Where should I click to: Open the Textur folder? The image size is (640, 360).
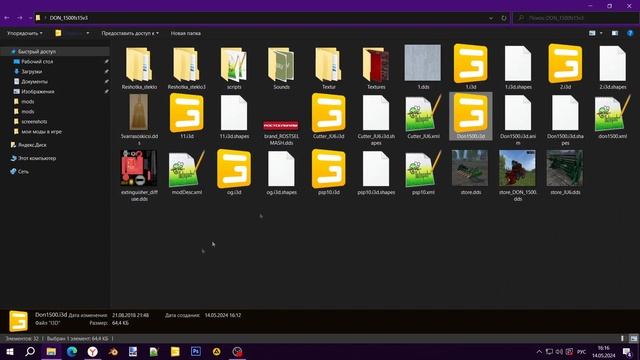click(x=329, y=68)
